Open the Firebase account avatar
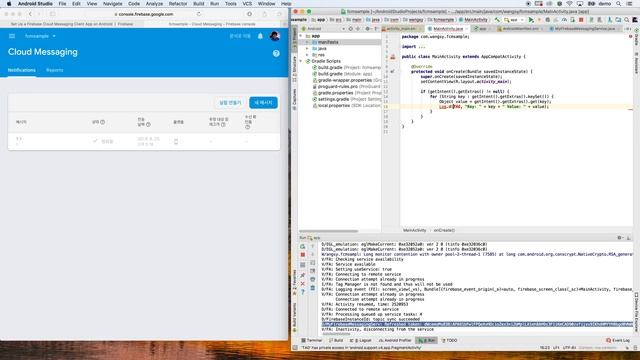This screenshot has width=640, height=360. pos(275,36)
